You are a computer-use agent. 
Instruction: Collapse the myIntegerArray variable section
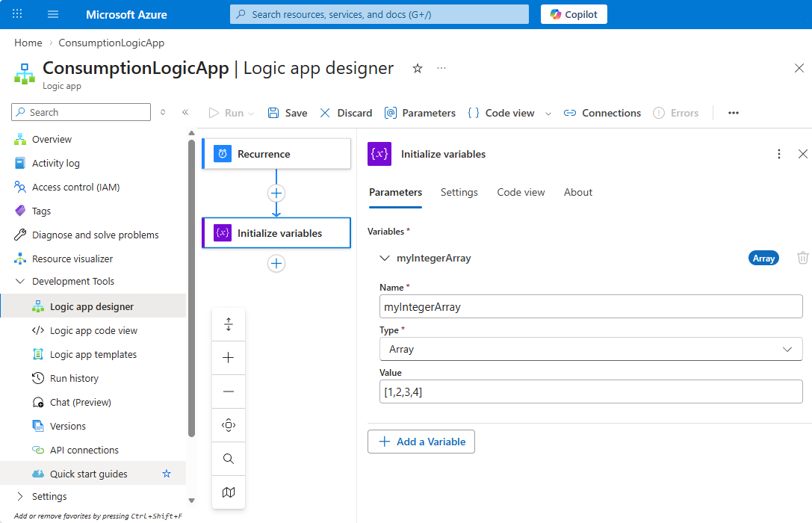click(x=384, y=258)
